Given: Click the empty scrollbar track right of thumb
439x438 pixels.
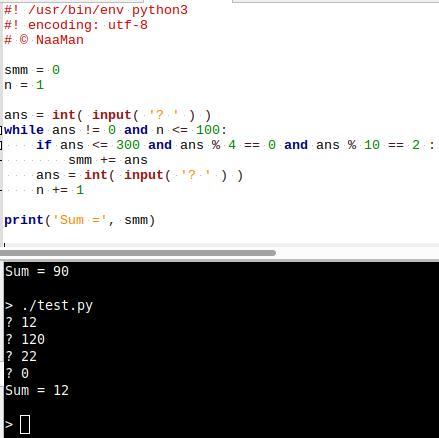Looking at the screenshot, I should click(x=357, y=253).
